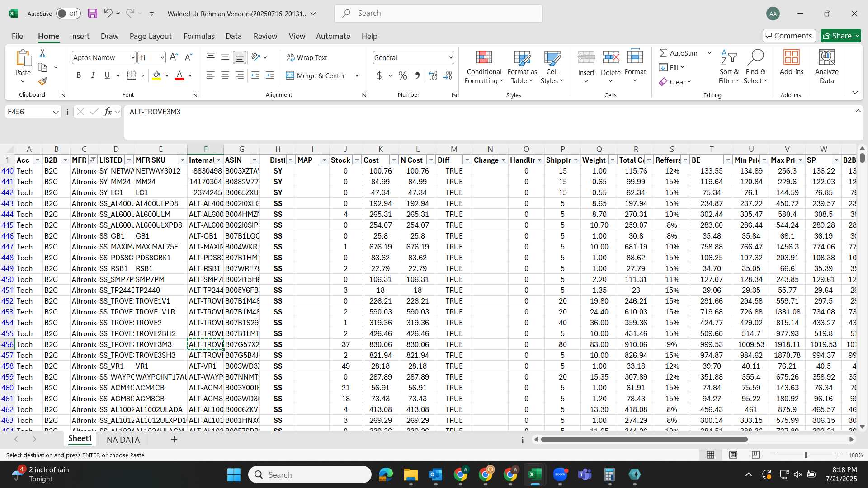Toggle Center horizontal text alignment
This screenshot has height=488, width=868.
[225, 75]
